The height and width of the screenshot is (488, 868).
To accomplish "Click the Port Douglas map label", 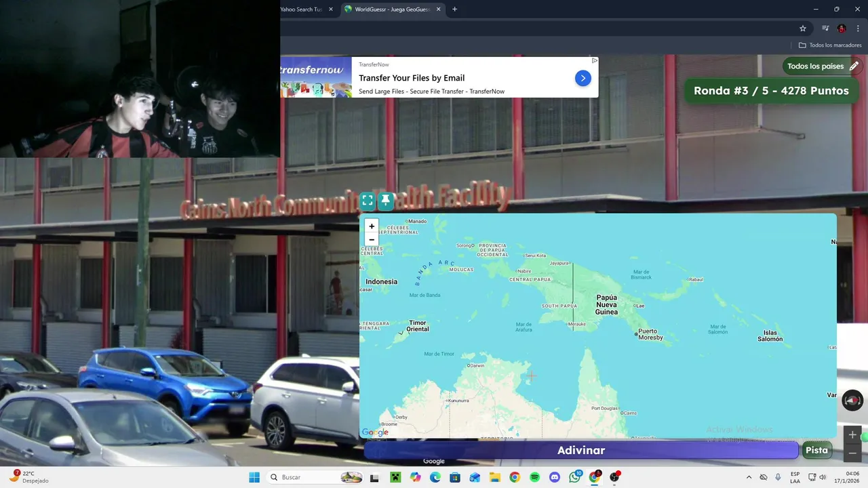I will (604, 408).
